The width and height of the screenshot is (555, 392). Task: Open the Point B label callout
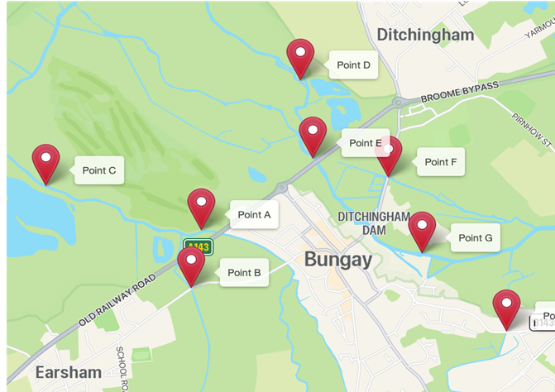point(242,273)
